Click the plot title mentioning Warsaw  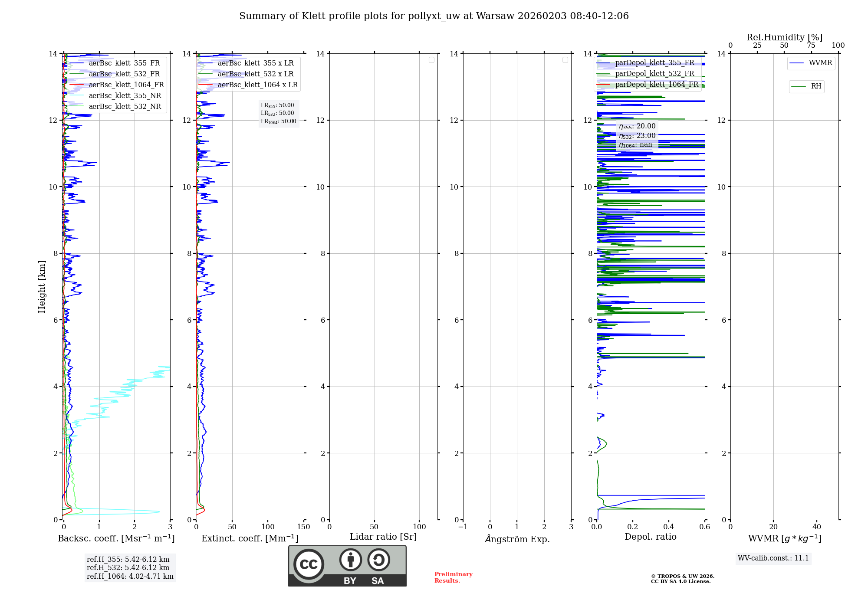point(434,16)
